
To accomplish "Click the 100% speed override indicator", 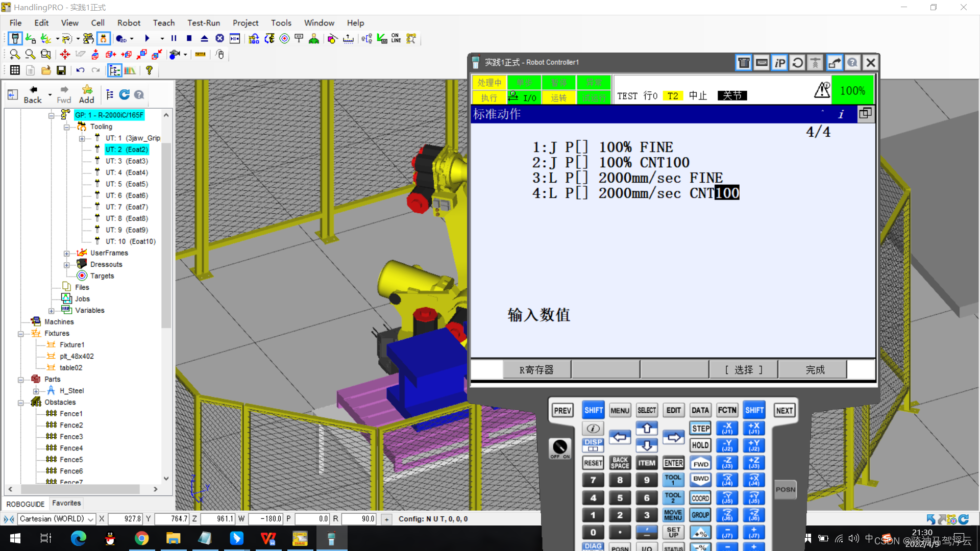I will coord(852,91).
